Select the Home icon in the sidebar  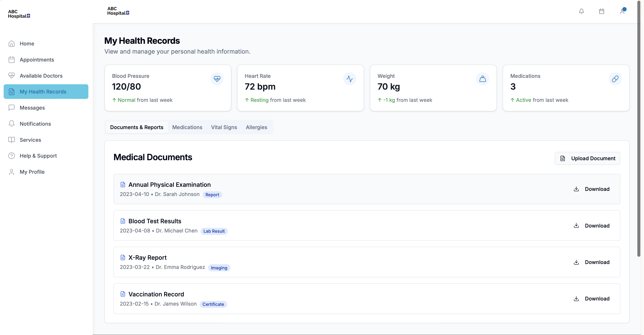(x=12, y=44)
